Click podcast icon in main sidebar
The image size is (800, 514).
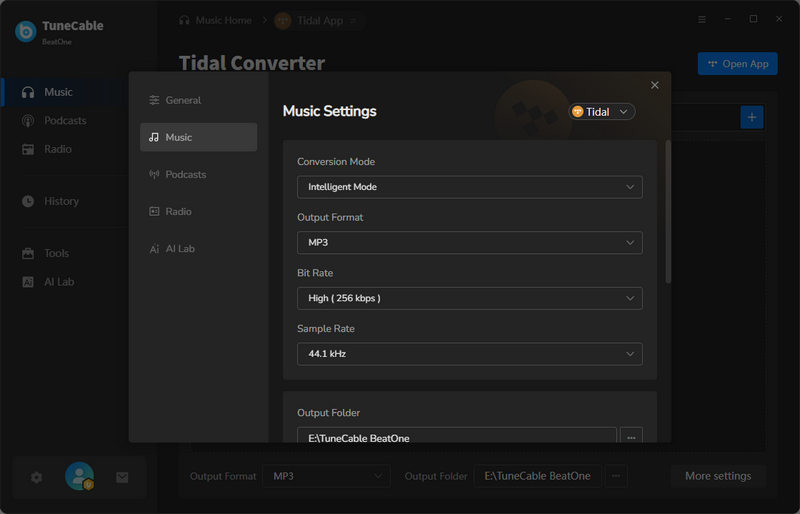pos(28,121)
